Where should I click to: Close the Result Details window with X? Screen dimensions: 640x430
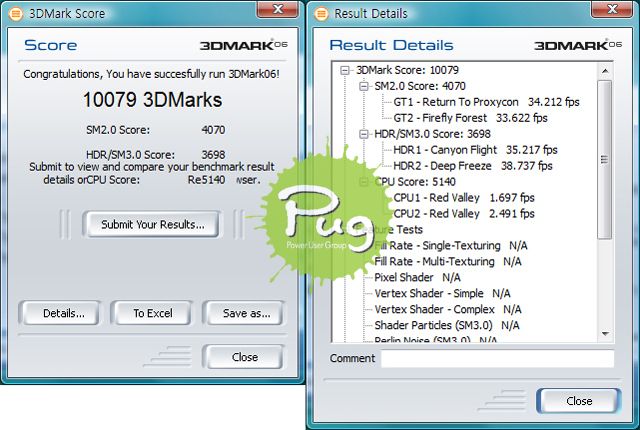pos(611,9)
